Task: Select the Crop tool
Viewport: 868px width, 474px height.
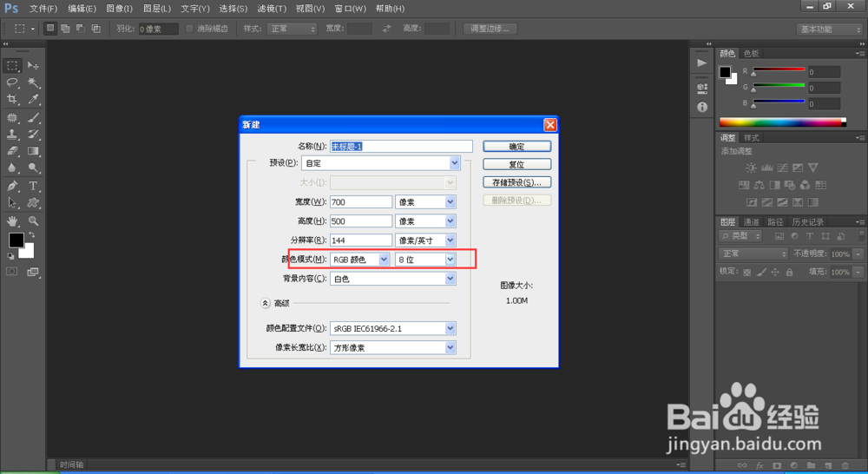Action: pos(12,99)
